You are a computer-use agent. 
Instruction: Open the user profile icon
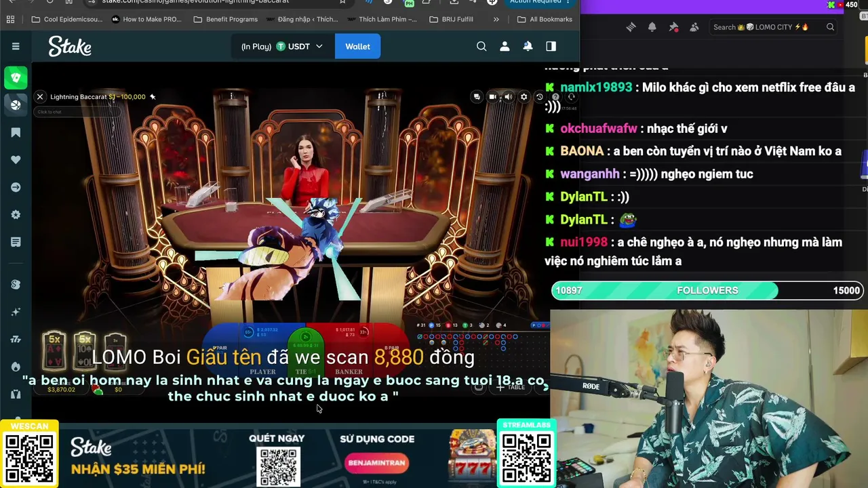(505, 46)
